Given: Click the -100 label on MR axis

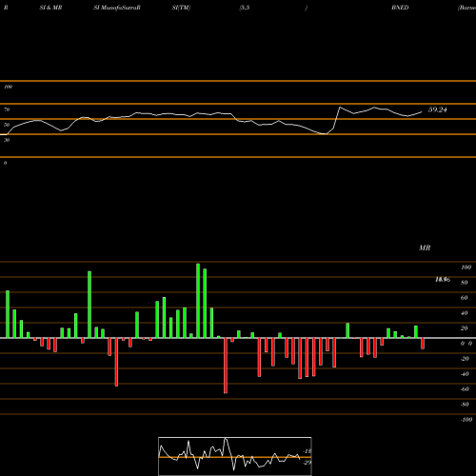Looking at the screenshot, I should (x=466, y=420).
